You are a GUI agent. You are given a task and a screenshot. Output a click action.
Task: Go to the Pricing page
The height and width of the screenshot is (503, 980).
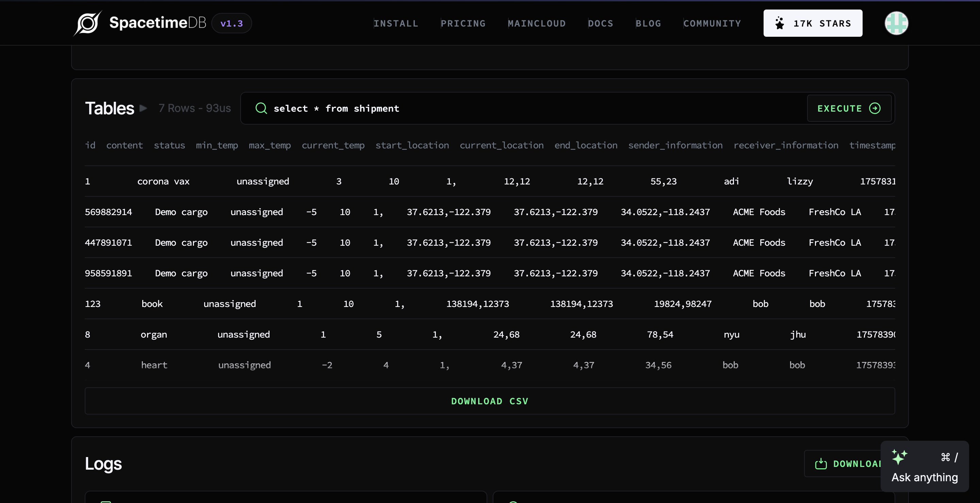pyautogui.click(x=463, y=23)
